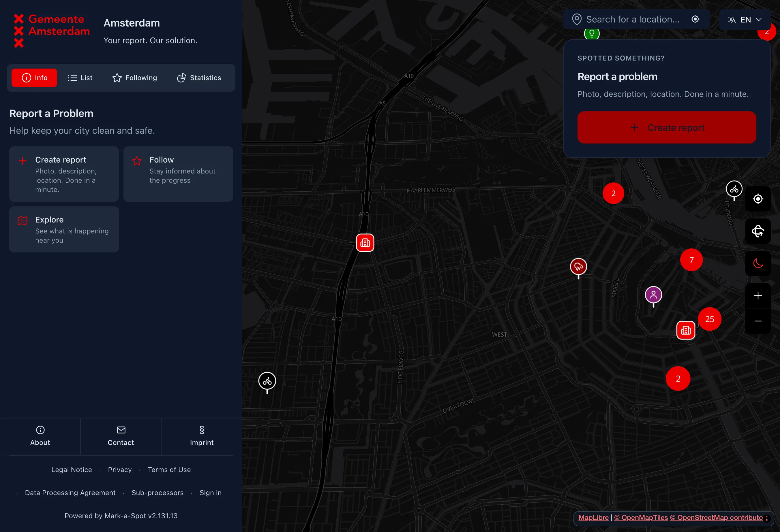Image resolution: width=780 pixels, height=532 pixels.
Task: Select the bicycle marker near IJ-Tunnel
Action: click(734, 190)
